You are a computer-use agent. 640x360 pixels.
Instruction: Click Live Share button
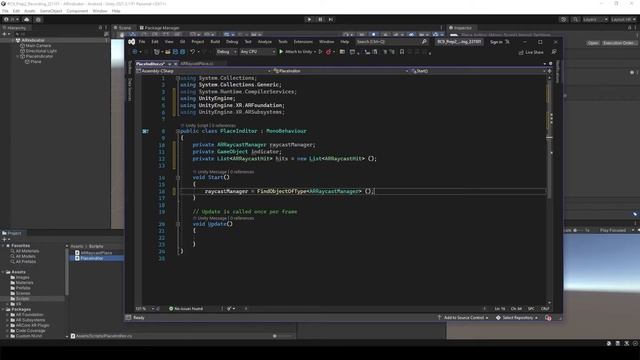pos(531,52)
